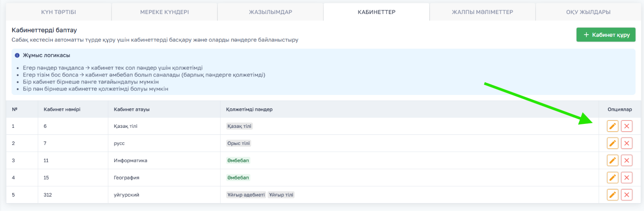This screenshot has width=644, height=211.
Task: Click the info icon beside Жұмыс логикасы
Action: point(17,56)
